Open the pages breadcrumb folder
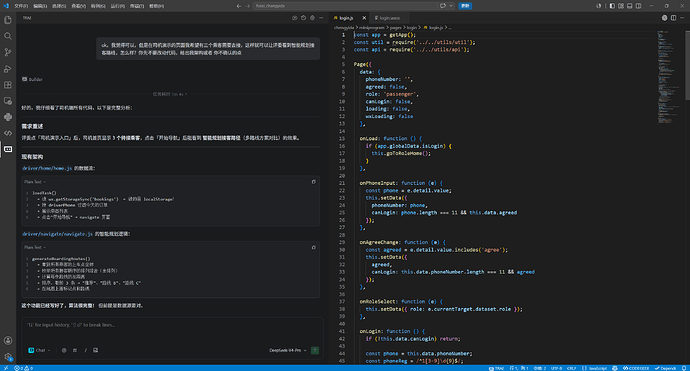690x371 pixels. click(395, 27)
